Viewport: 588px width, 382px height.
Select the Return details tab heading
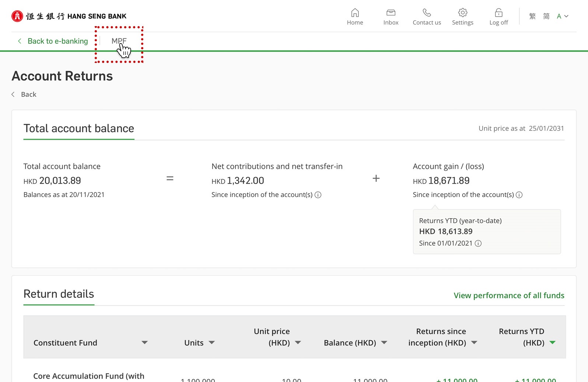59,294
